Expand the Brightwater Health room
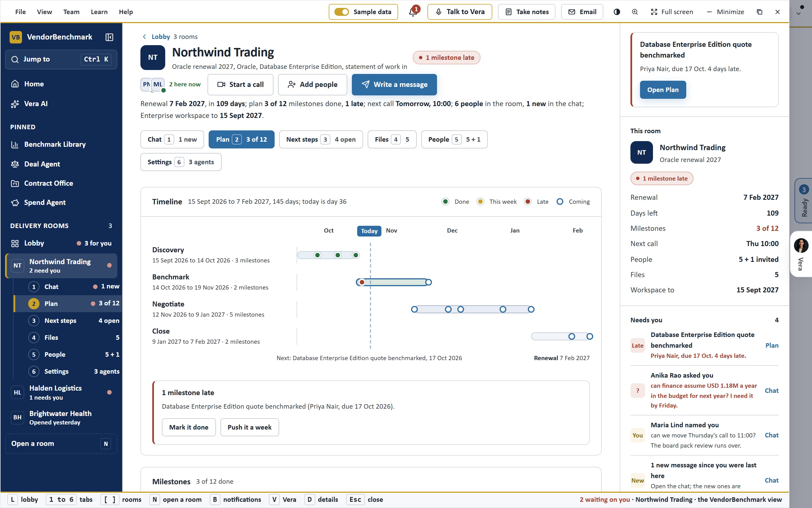Screen dimensions: 812x508 (61, 417)
